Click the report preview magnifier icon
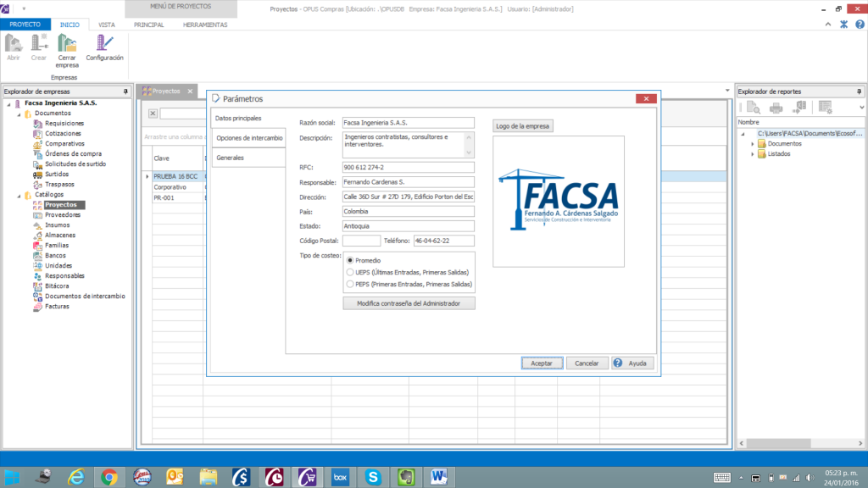This screenshot has height=488, width=868. coord(753,108)
